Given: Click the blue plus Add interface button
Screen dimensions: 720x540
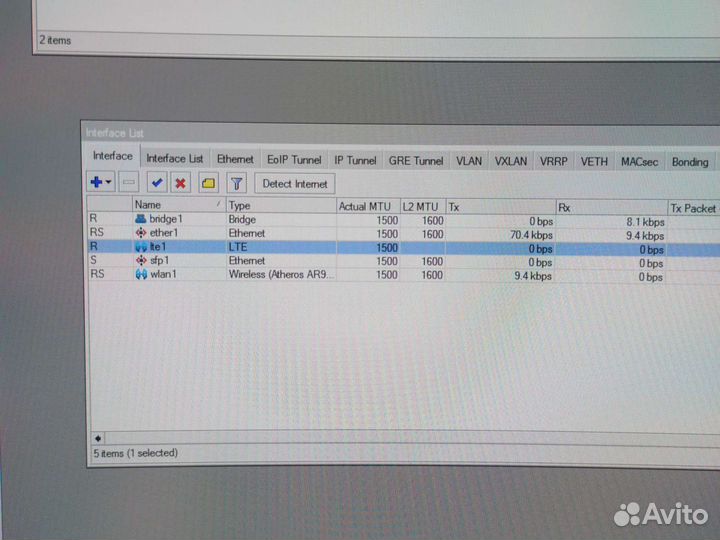Looking at the screenshot, I should tap(96, 182).
